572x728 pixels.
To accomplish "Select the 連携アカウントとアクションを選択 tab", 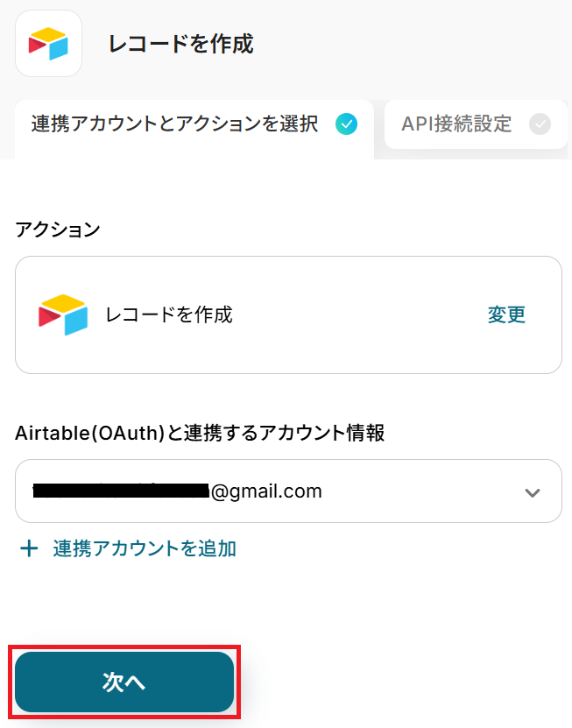I will point(174,124).
